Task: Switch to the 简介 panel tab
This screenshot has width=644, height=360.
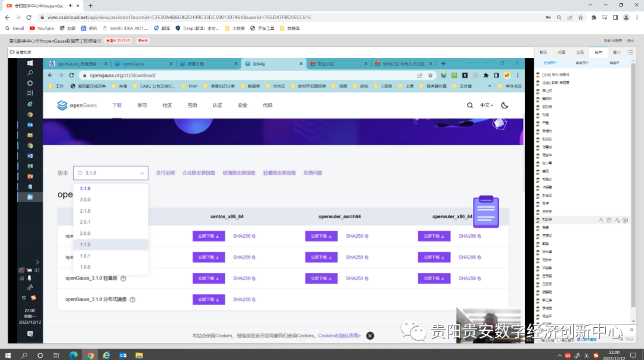Action: click(617, 52)
